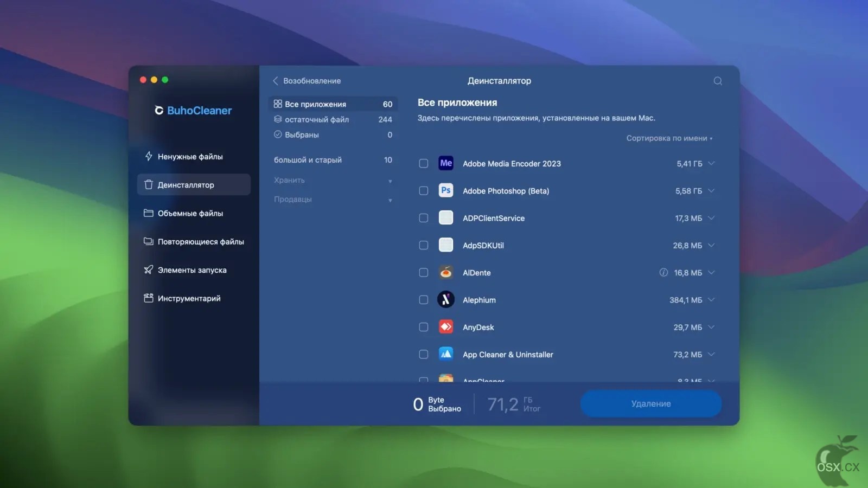Viewport: 868px width, 488px height.
Task: Expand the Alephium row chevron
Action: pos(711,299)
